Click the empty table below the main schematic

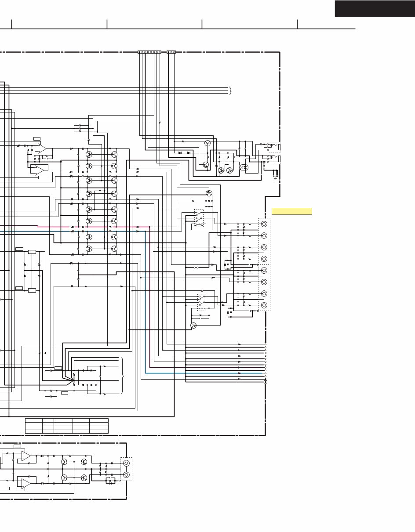click(x=67, y=426)
